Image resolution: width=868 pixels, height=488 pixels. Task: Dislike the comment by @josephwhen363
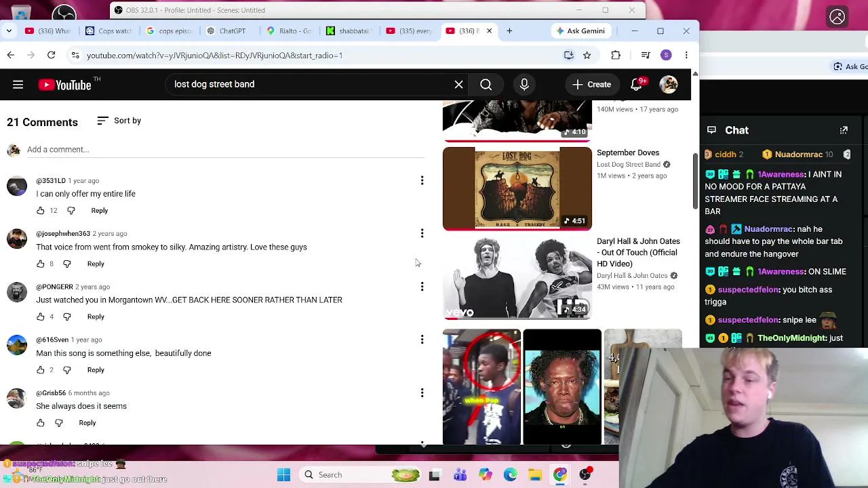tap(67, 264)
